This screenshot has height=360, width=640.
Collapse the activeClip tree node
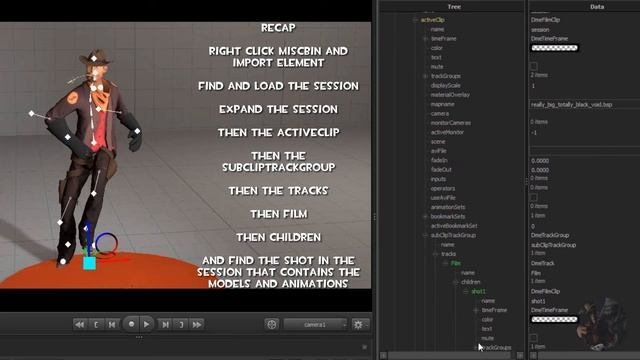click(416, 20)
